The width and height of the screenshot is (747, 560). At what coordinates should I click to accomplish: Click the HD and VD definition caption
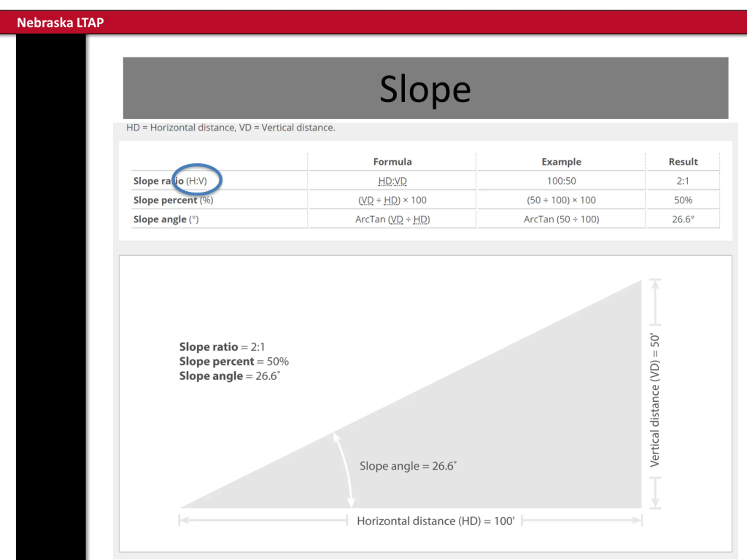(x=231, y=127)
